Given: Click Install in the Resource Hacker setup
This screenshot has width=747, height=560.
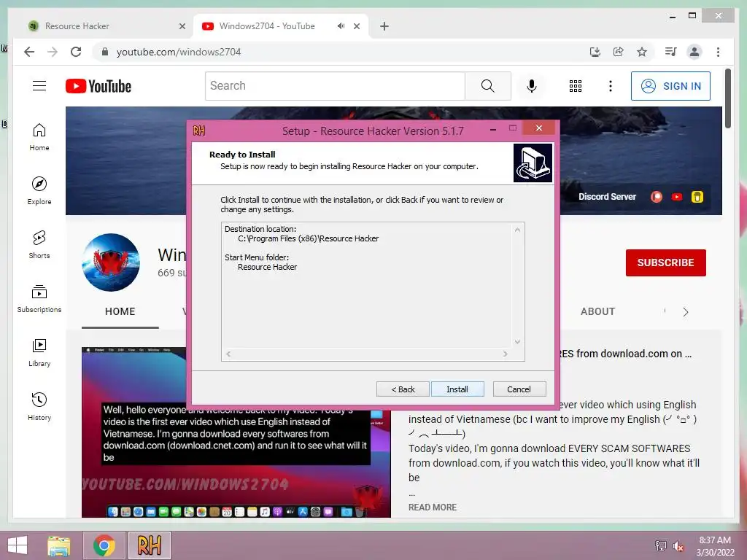Looking at the screenshot, I should coord(457,389).
